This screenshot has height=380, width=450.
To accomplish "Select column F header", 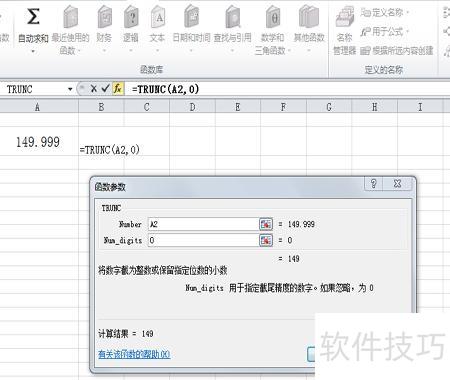I will 283,107.
